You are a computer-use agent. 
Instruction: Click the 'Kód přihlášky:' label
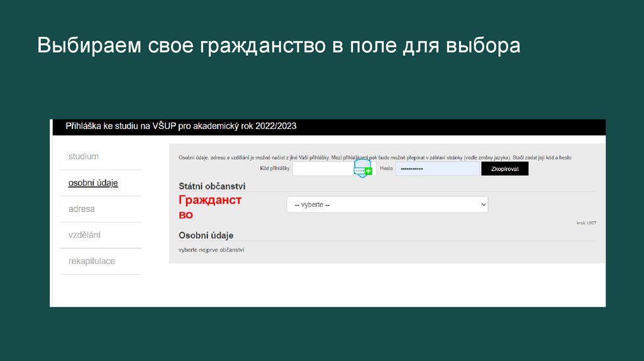[275, 169]
